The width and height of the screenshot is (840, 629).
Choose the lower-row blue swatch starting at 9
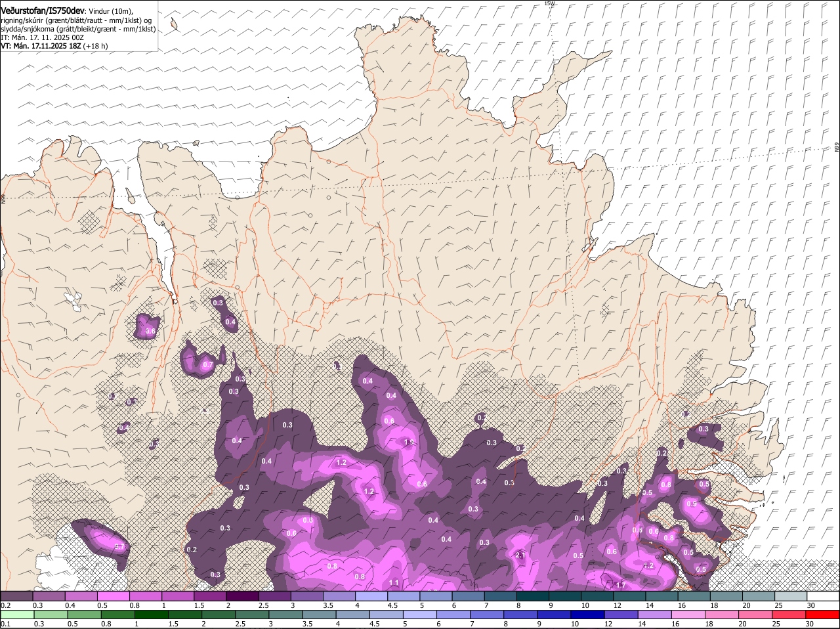point(553,615)
